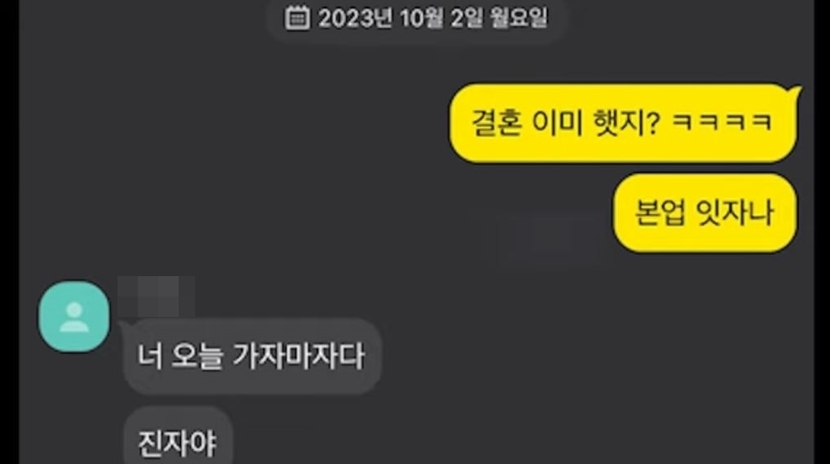Click the calendar icon in date header
This screenshot has width=830, height=464.
(297, 17)
